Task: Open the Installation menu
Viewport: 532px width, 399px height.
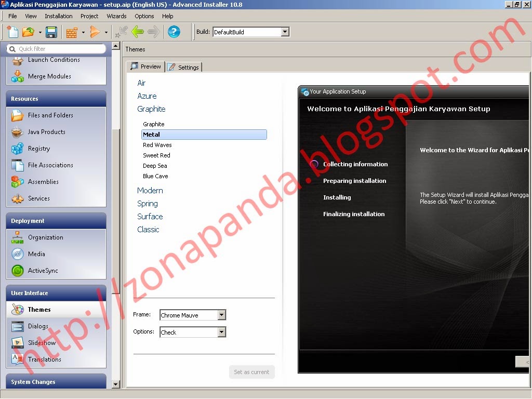Action: [59, 16]
